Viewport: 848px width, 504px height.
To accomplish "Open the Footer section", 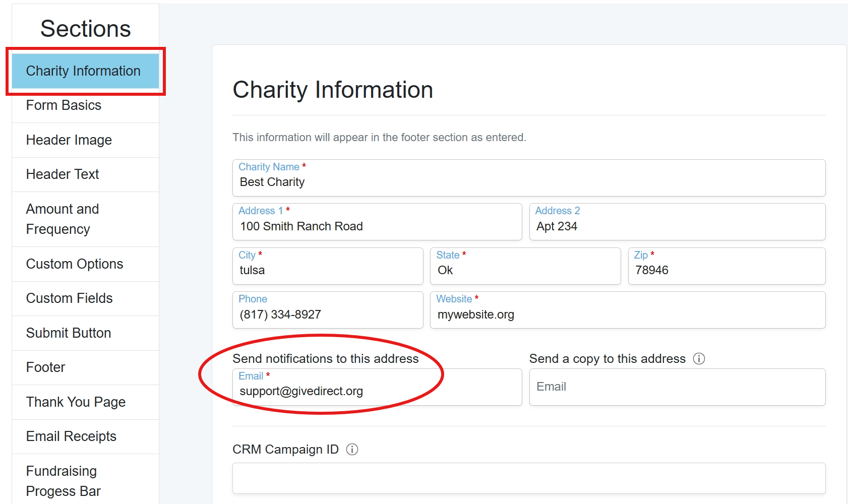I will (x=85, y=367).
